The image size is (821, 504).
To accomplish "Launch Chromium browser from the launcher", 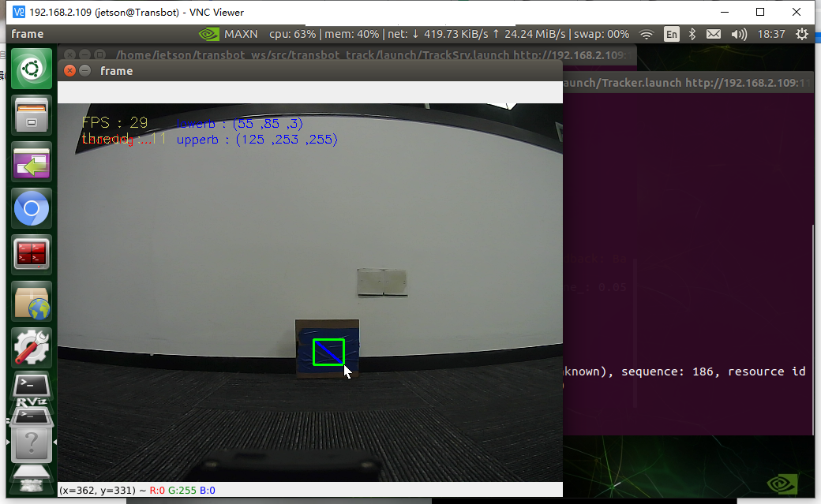I will tap(32, 208).
